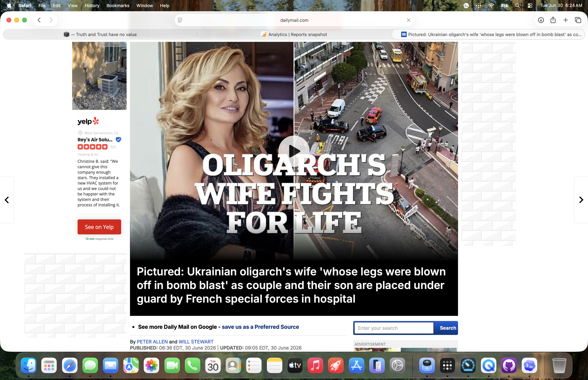
Task: Open the battery status menu
Action: (x=504, y=5)
